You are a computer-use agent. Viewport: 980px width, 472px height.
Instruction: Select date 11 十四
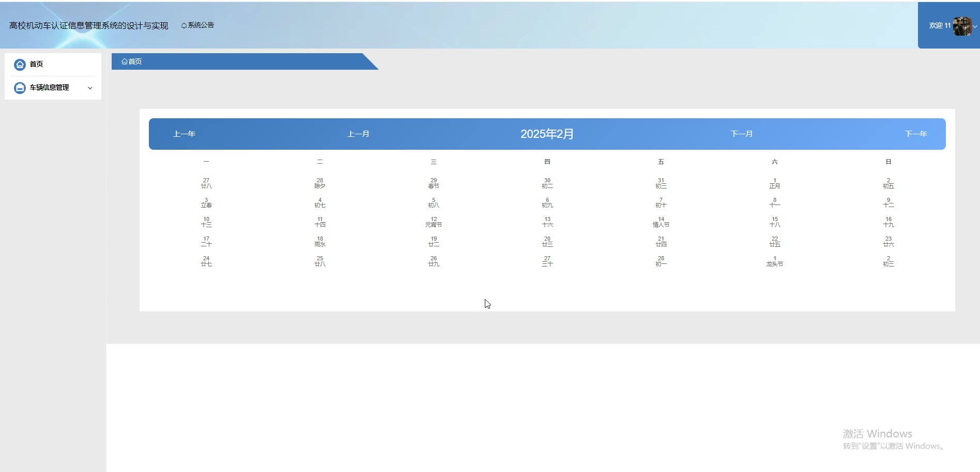[x=320, y=222]
